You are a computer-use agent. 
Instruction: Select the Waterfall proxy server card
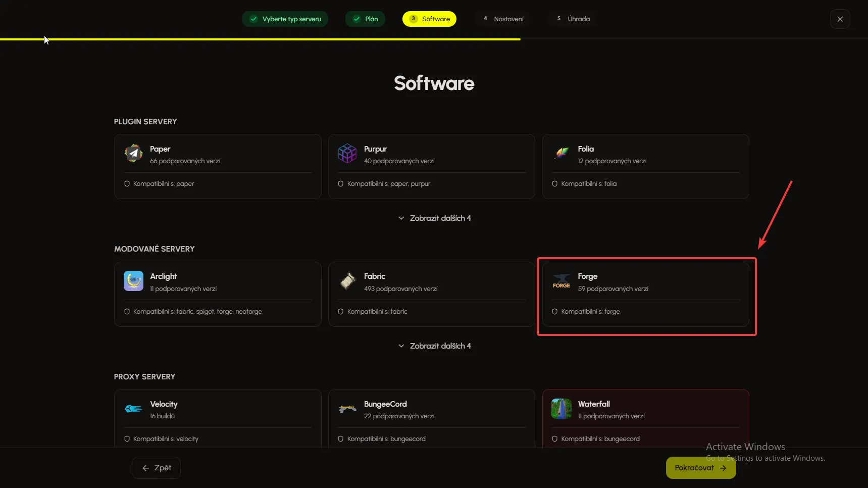coord(646,418)
